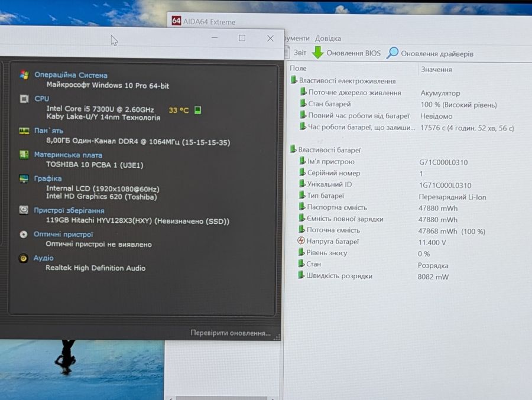
Task: Open the CPU section link
Action: pos(42,99)
